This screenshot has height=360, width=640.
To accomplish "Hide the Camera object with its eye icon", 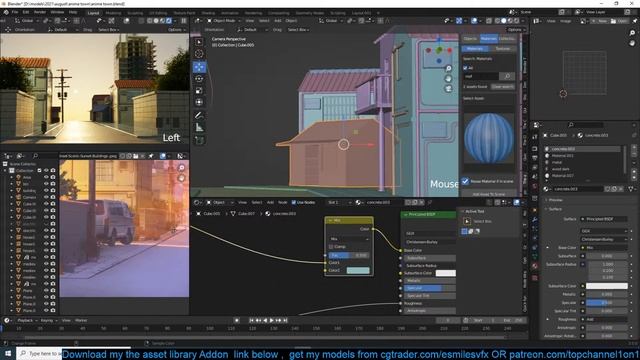I will tap(46, 197).
